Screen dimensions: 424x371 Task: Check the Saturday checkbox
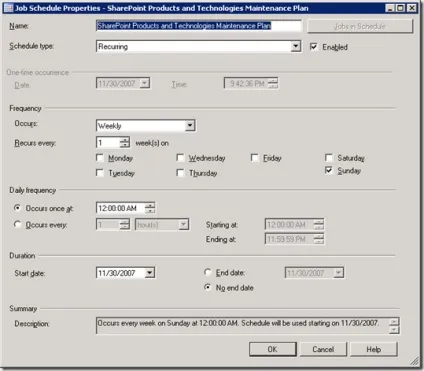click(x=329, y=157)
